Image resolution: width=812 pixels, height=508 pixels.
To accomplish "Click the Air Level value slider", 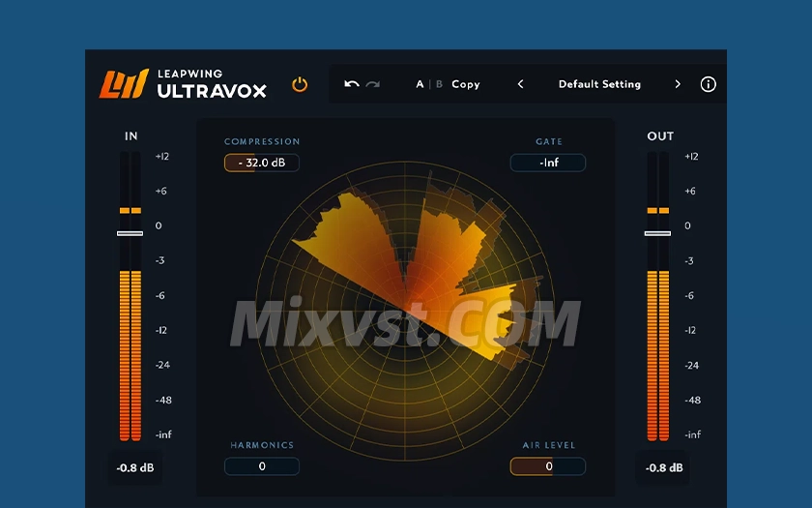I will 548,466.
